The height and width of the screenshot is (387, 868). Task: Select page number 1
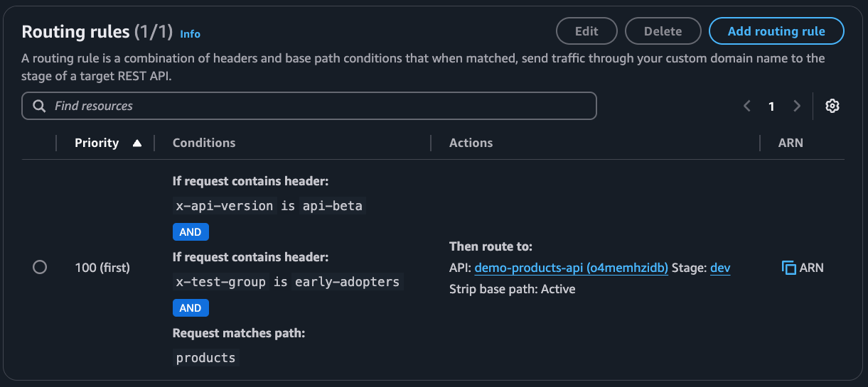[771, 107]
